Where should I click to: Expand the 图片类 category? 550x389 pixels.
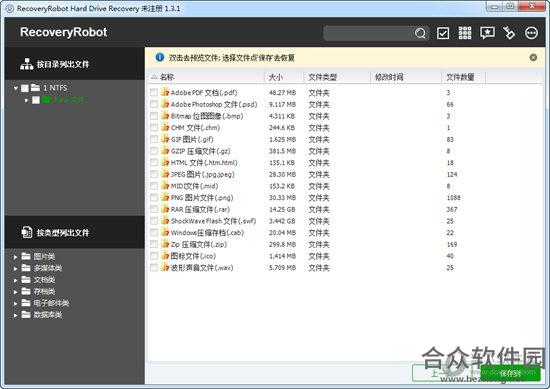[15, 257]
